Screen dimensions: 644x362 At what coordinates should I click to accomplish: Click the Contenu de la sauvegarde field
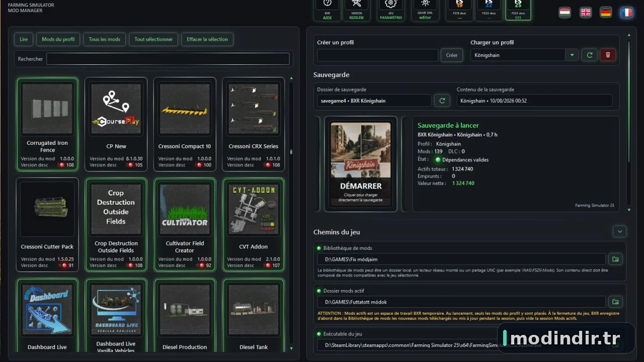tap(534, 101)
